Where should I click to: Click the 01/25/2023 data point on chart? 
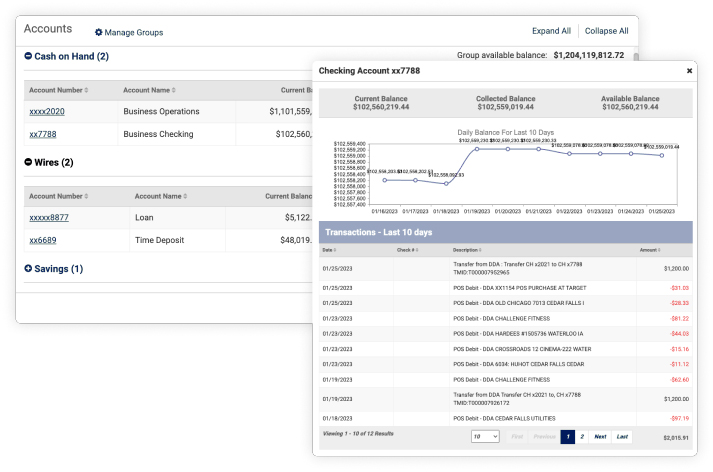click(662, 156)
